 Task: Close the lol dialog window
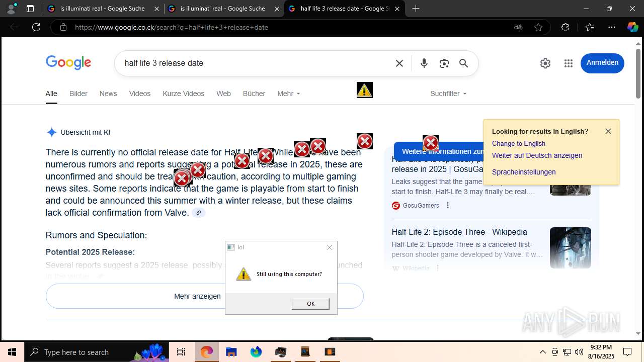click(330, 247)
